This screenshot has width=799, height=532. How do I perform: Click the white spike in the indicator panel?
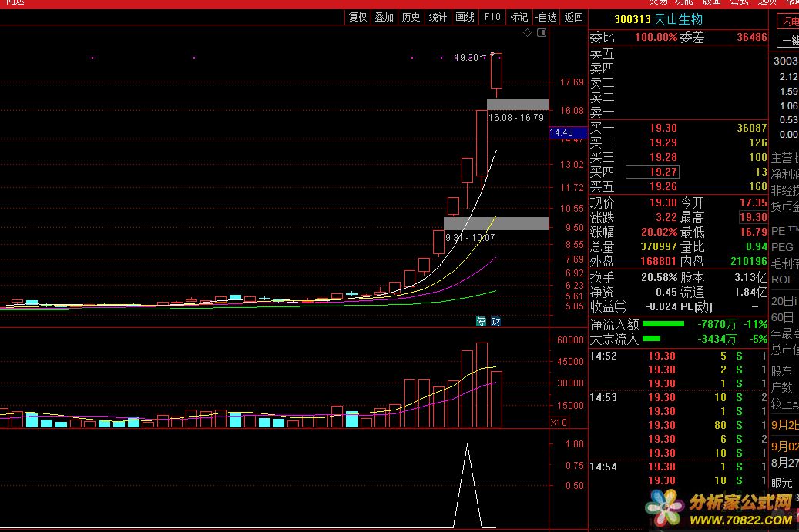click(x=467, y=485)
